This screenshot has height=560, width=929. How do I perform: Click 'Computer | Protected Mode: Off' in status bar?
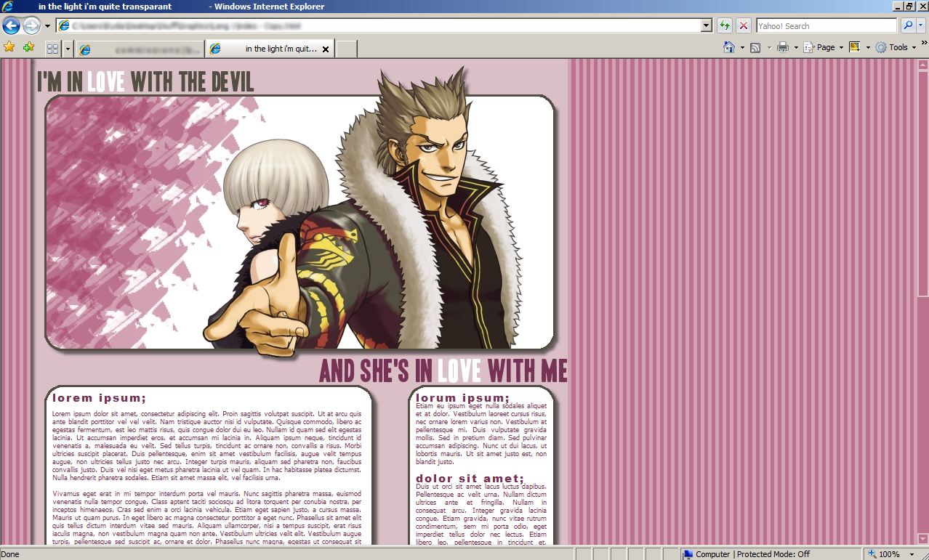point(746,554)
